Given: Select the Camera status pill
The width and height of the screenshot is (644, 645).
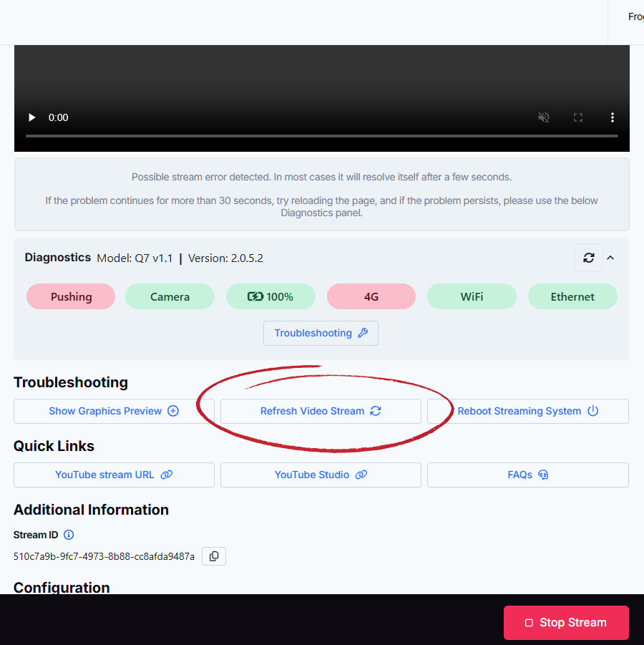Looking at the screenshot, I should pos(170,296).
